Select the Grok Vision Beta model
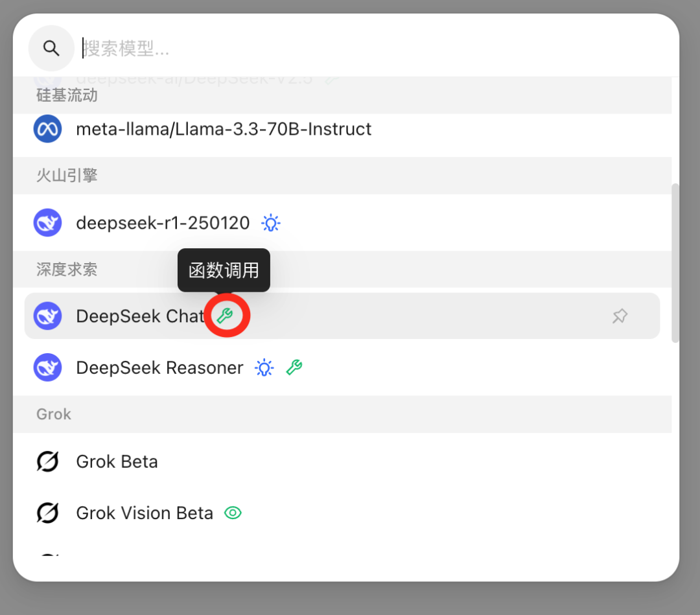Viewport: 700px width, 615px height. pyautogui.click(x=145, y=513)
